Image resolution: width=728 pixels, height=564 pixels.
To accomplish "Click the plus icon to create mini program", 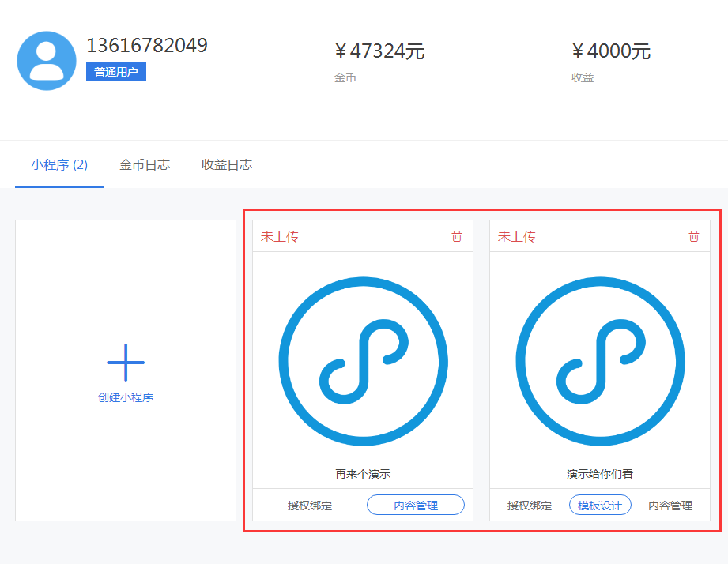I will 126,363.
